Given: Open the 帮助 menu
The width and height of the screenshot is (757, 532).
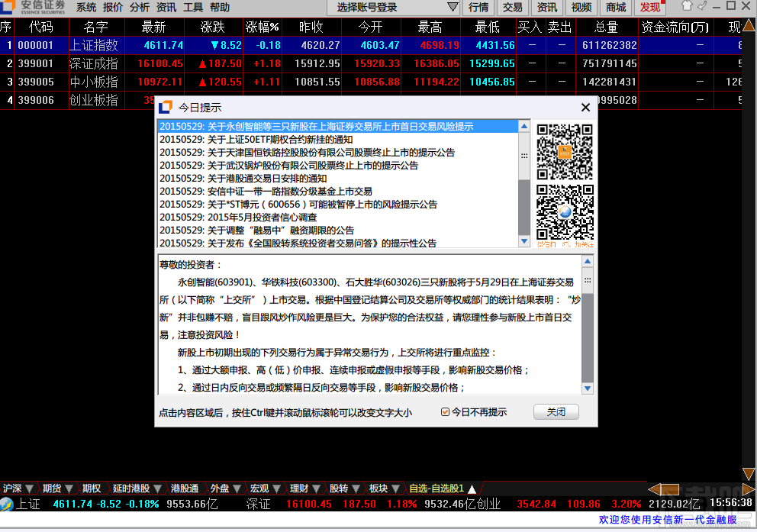Looking at the screenshot, I should point(220,7).
